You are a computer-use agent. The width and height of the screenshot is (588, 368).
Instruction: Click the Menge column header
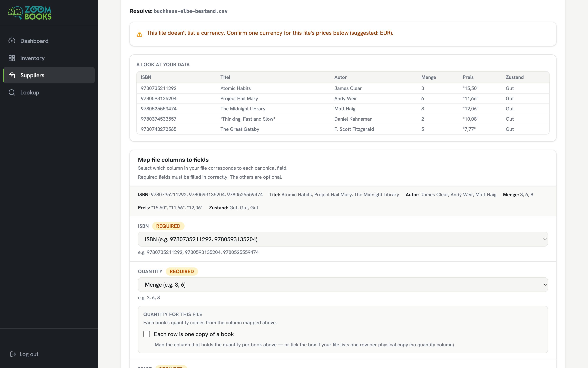[428, 77]
